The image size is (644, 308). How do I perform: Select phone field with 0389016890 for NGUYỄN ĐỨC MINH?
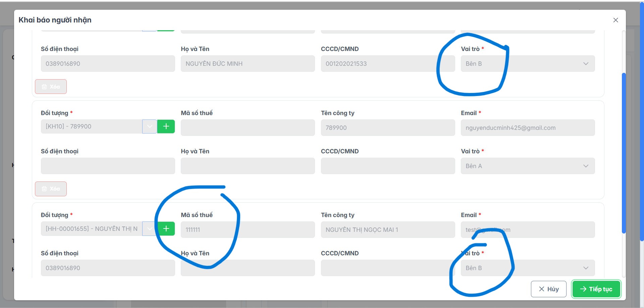[108, 64]
